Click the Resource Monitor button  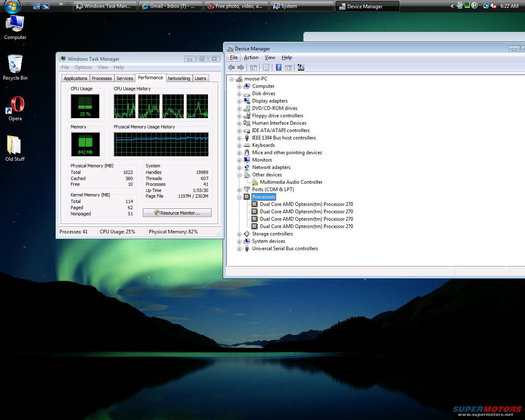tap(177, 213)
